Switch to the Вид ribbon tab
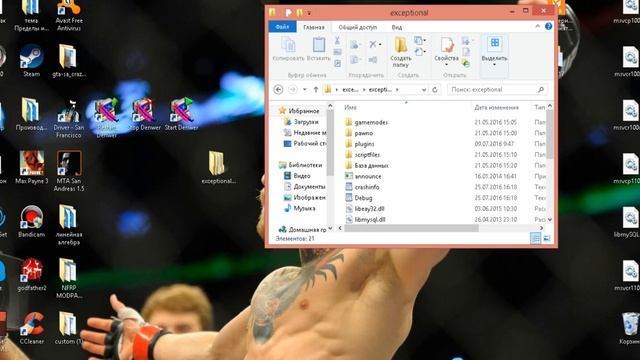The width and height of the screenshot is (640, 360). [x=397, y=27]
